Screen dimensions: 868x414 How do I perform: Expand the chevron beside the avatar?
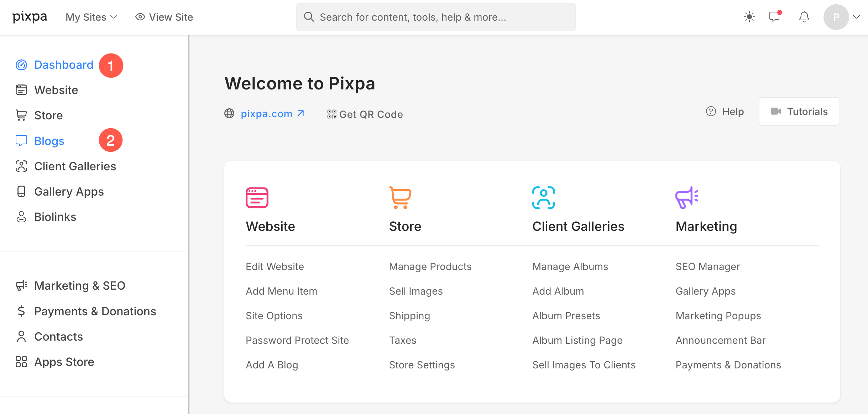[856, 17]
